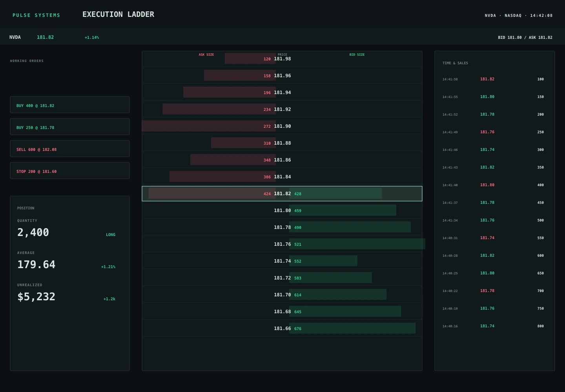Screen dimensions: 565x392
Task: Click the 181.86 ladder price
Action: (282, 160)
